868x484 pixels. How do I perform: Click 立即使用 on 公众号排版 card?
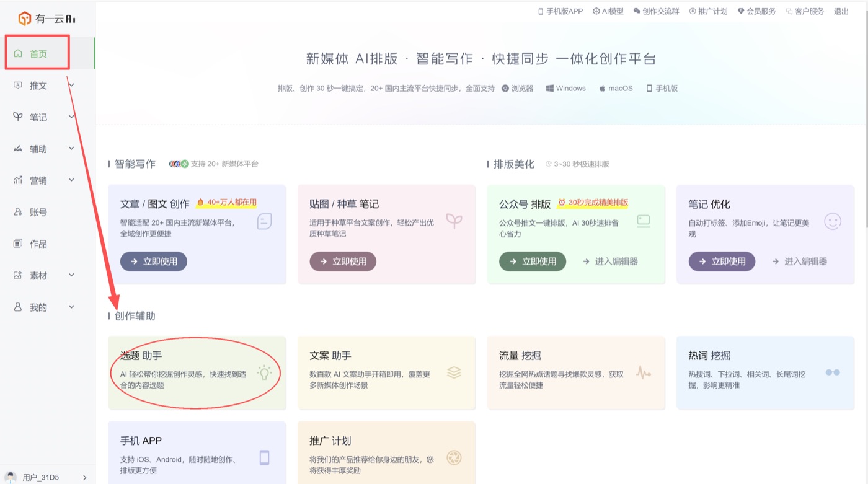click(x=533, y=262)
